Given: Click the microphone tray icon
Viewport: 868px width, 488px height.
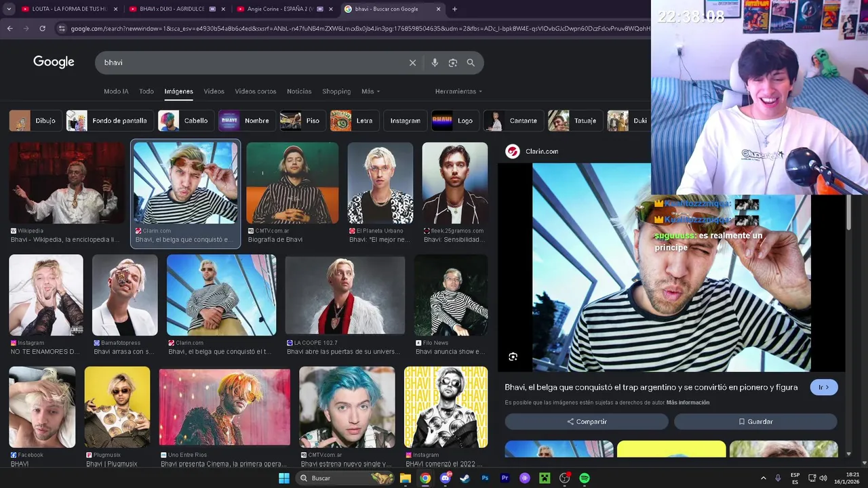Looking at the screenshot, I should (778, 478).
